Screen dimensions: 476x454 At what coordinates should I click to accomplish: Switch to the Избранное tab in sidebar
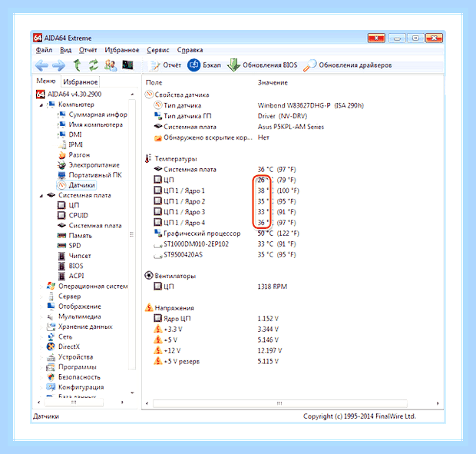(81, 81)
